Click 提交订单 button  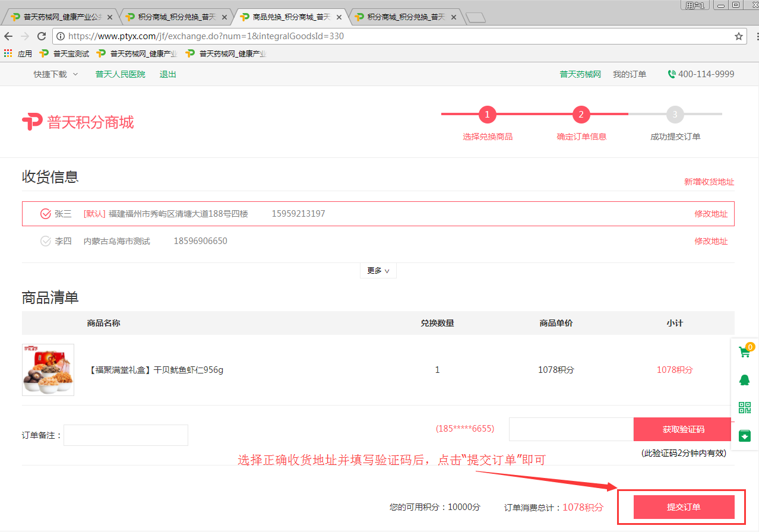pos(684,507)
